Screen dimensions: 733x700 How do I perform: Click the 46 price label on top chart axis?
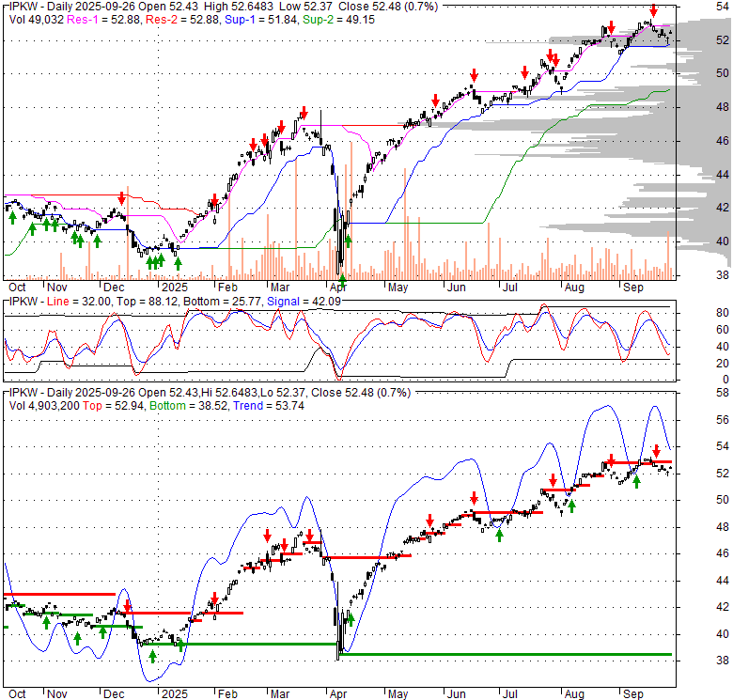723,141
